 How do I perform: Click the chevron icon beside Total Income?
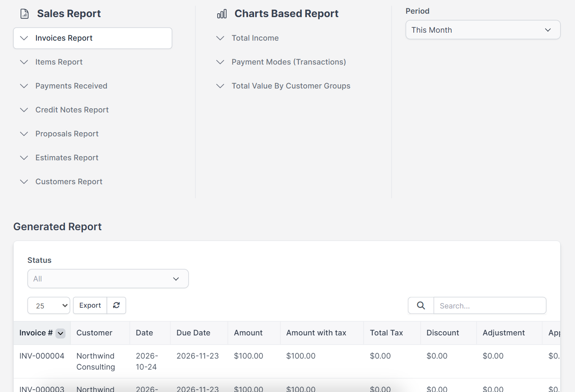pyautogui.click(x=220, y=38)
